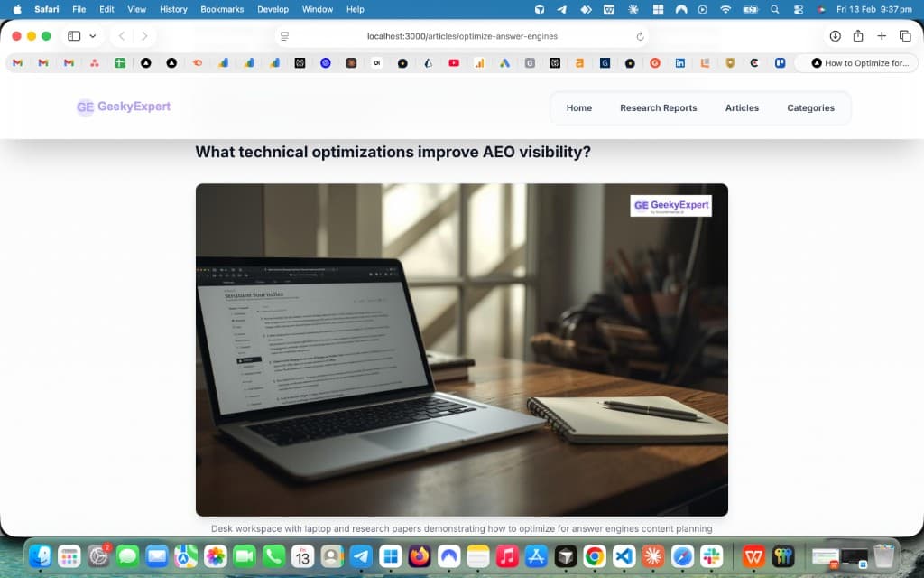This screenshot has width=924, height=578.
Task: Click the Home navigation button
Action: (578, 107)
